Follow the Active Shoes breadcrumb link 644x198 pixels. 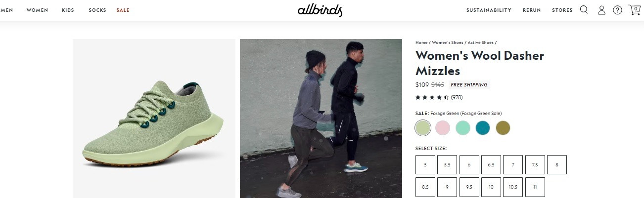tap(481, 42)
